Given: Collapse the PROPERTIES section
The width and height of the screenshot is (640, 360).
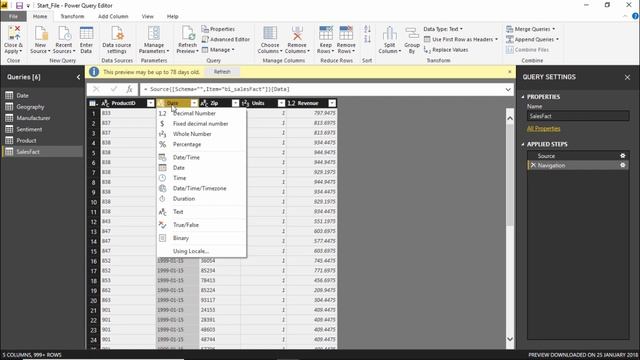Looking at the screenshot, I should (x=523, y=97).
